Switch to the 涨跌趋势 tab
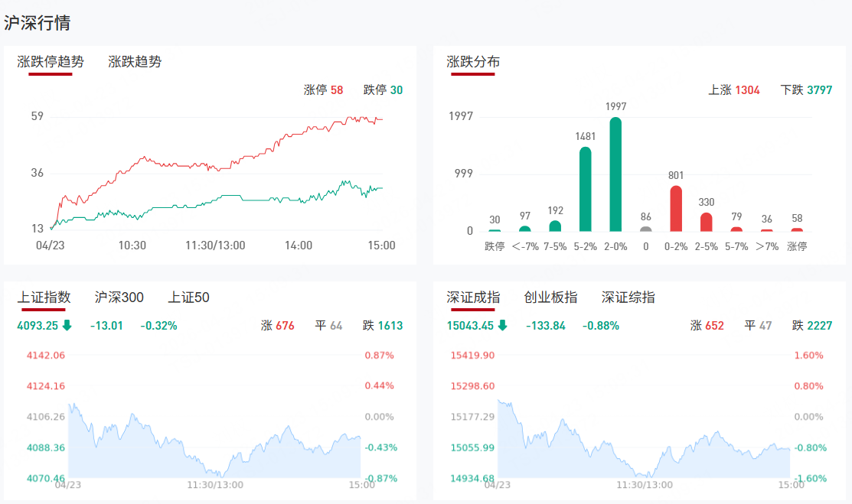Image resolution: width=852 pixels, height=504 pixels. coord(135,62)
